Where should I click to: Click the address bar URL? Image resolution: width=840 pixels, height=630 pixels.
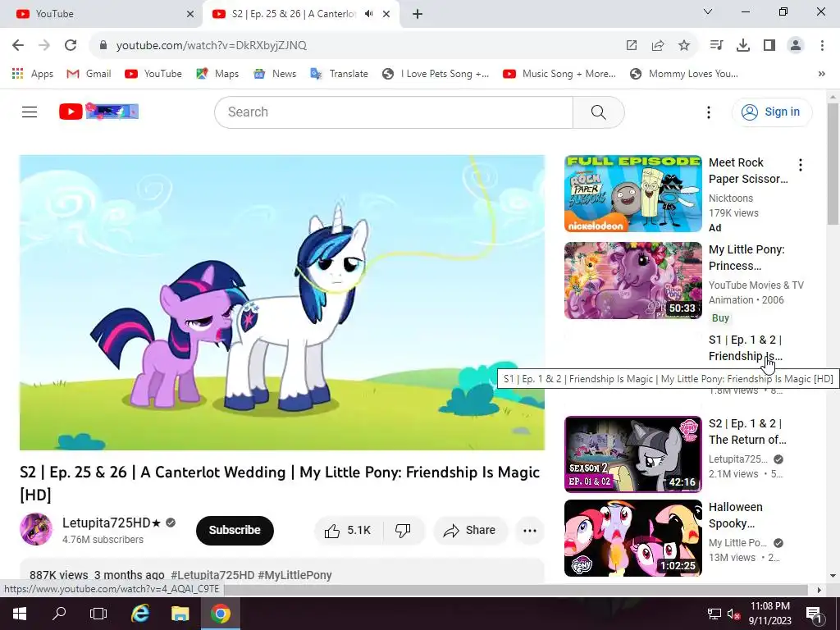[211, 46]
